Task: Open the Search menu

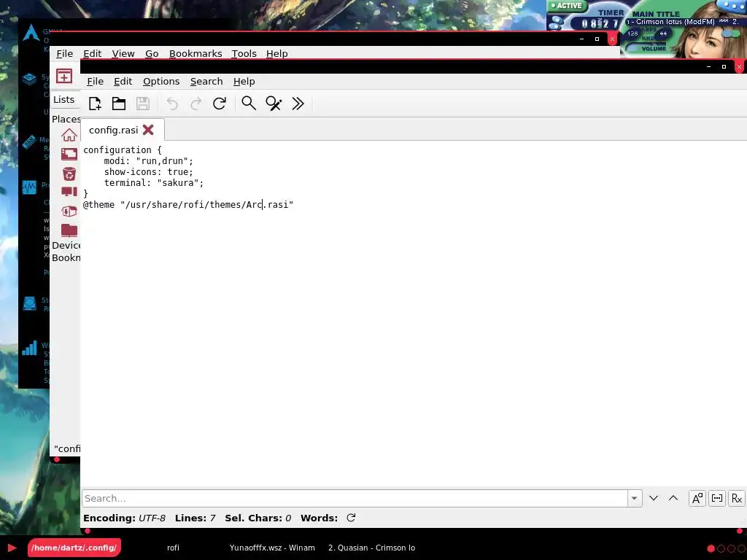Action: 206,82
